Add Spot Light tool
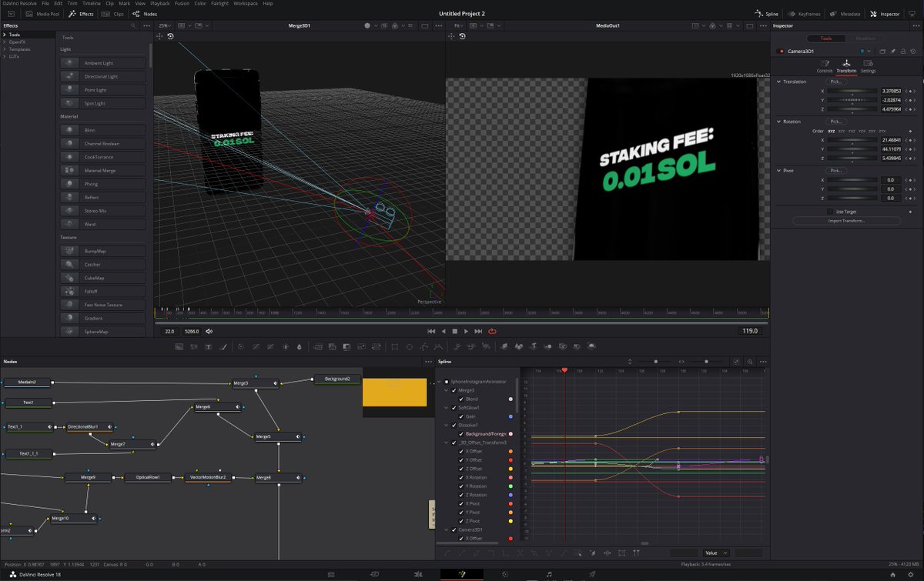Screen dimensions: 924x581 click(103, 103)
